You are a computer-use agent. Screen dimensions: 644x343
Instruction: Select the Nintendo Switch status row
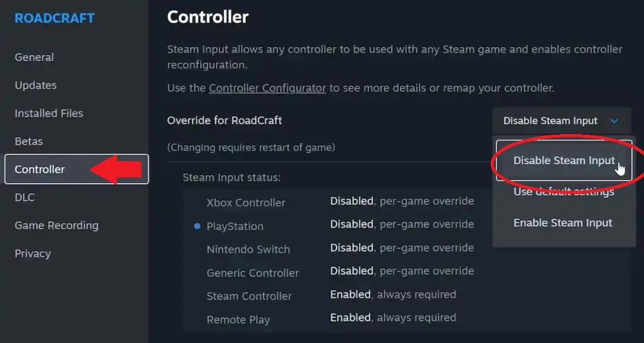[340, 249]
